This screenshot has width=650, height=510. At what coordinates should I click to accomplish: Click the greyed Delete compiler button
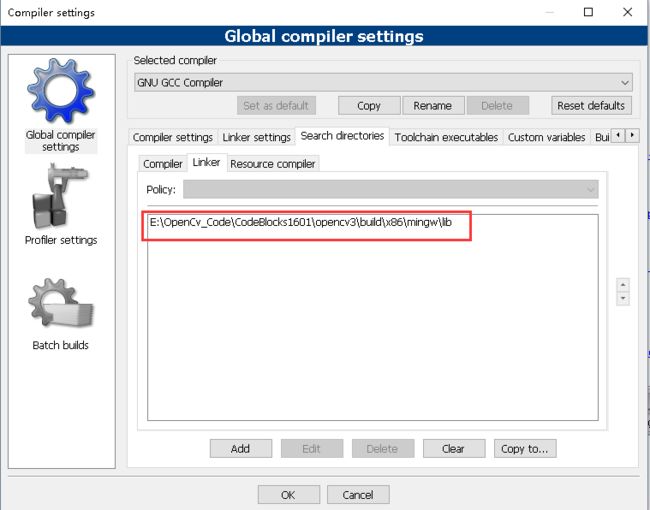pyautogui.click(x=497, y=106)
